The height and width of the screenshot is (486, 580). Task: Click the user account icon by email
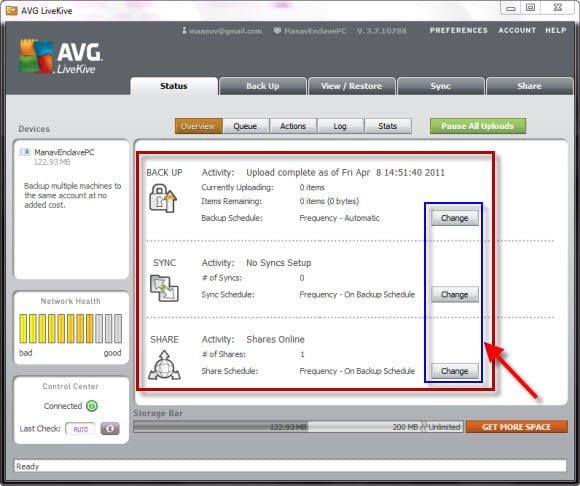click(184, 30)
